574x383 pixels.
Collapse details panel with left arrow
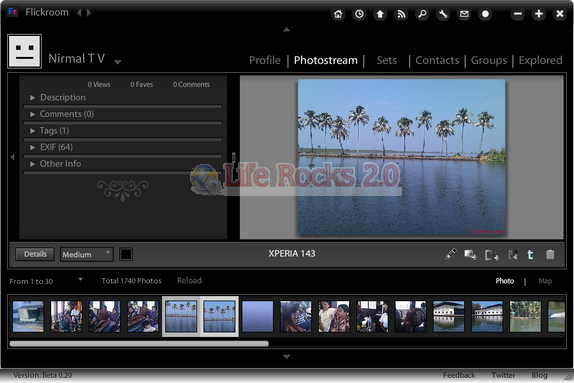(x=12, y=157)
